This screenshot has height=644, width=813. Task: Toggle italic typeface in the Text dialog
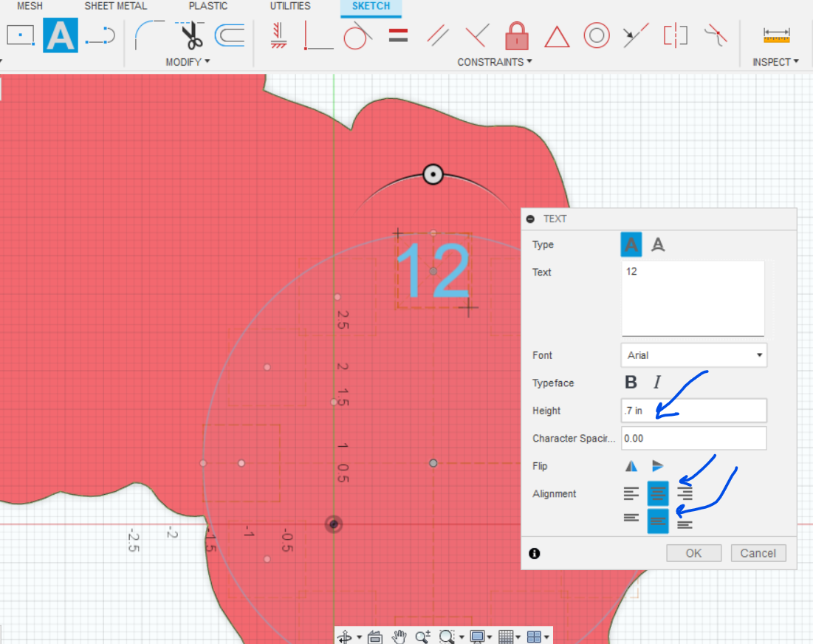click(656, 382)
